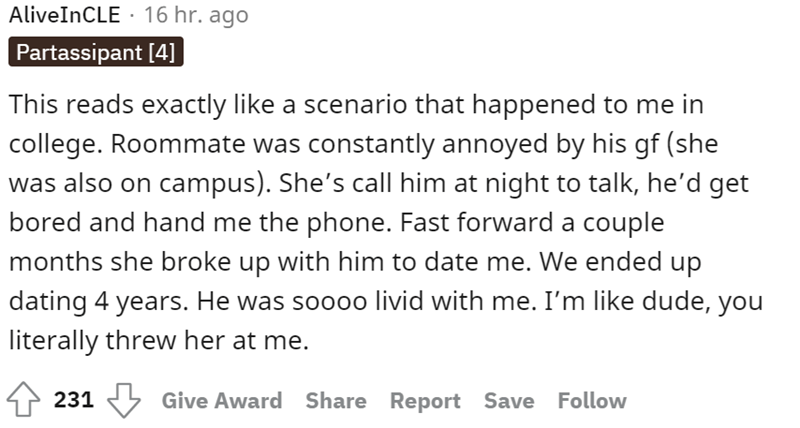Report this comment
800x428 pixels.
pyautogui.click(x=425, y=401)
